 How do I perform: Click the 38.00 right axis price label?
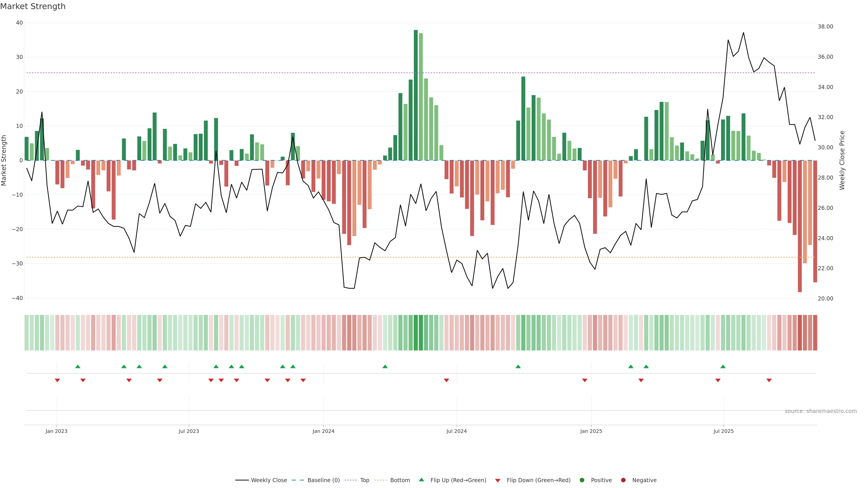(x=825, y=27)
